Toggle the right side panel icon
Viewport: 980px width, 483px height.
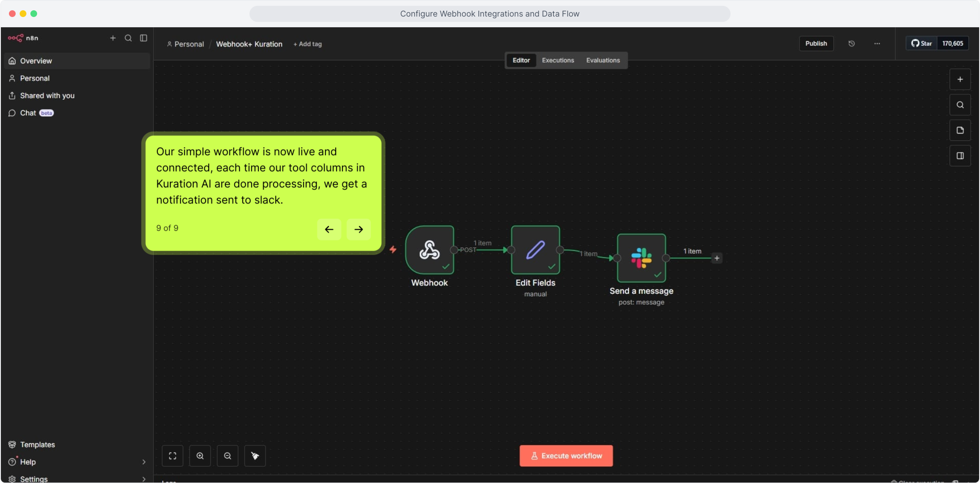click(x=960, y=156)
